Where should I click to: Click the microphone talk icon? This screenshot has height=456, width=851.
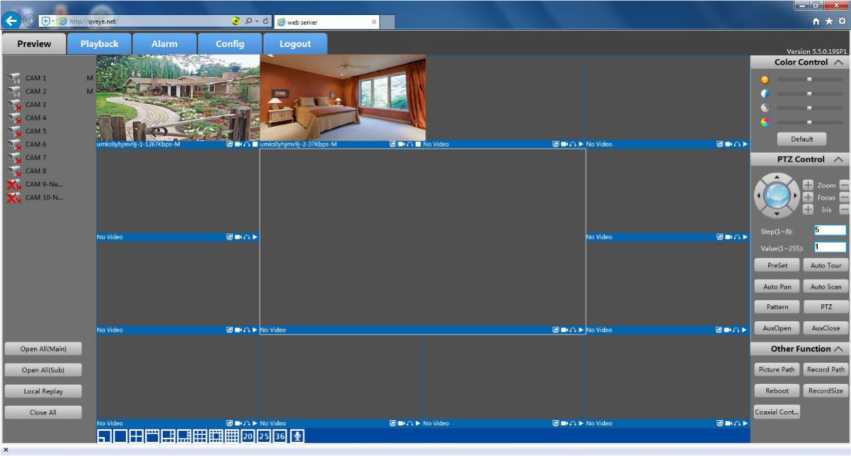click(x=297, y=436)
